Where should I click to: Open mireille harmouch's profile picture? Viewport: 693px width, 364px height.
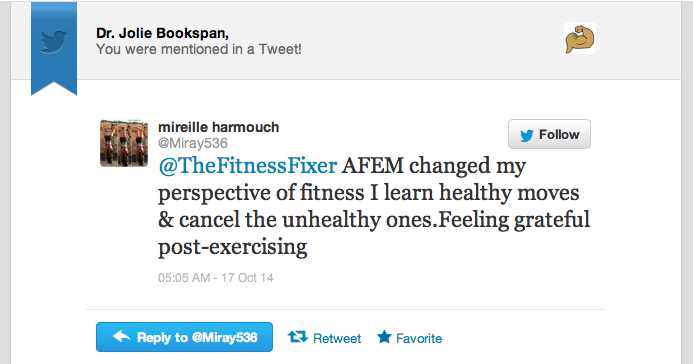tap(124, 143)
